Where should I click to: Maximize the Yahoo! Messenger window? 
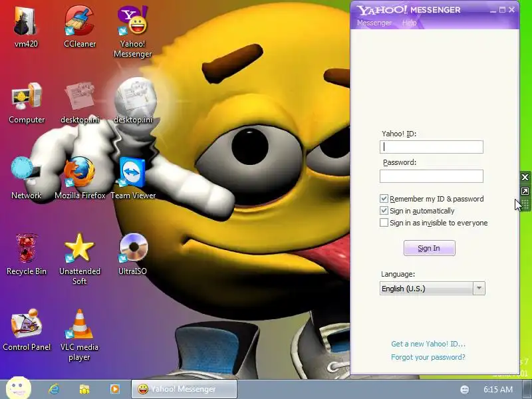click(x=503, y=10)
